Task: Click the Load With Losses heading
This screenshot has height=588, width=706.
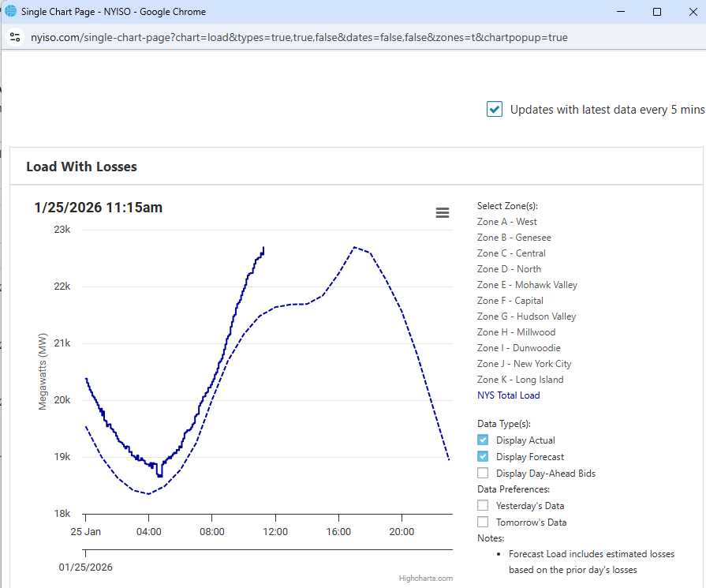Action: [81, 167]
